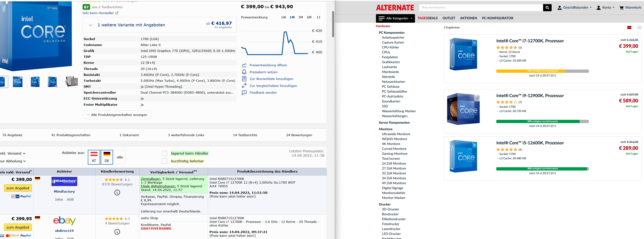The width and height of the screenshot is (644, 239).
Task: Click the Konto user icon
Action: click(598, 8)
